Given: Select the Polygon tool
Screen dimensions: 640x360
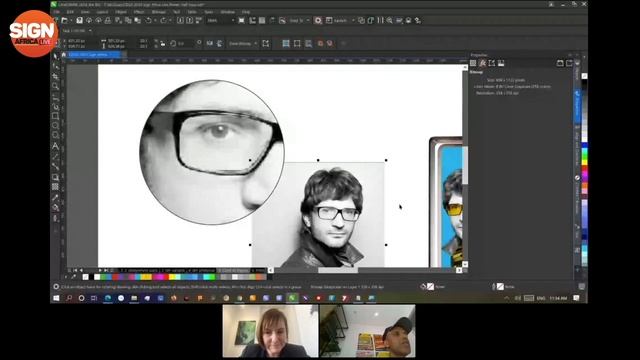Looking at the screenshot, I should click(56, 136).
